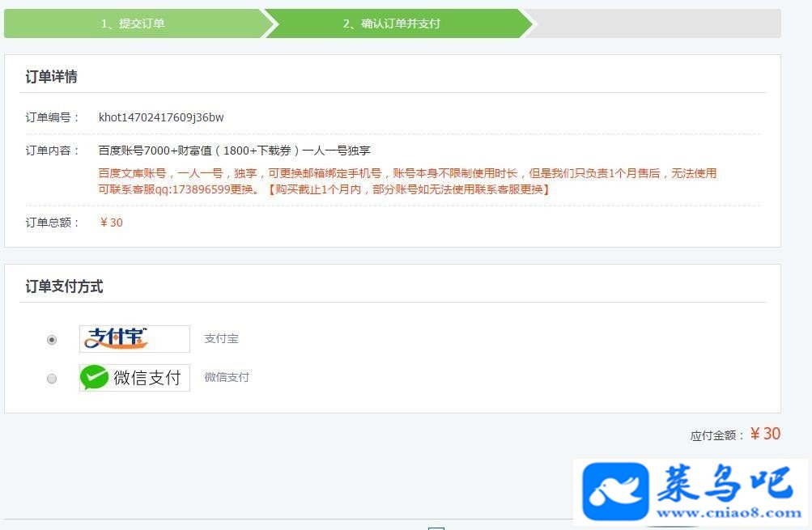Screen dimensions: 812x530
Task: Click order content title 百度账号7000+财富值
Action: coord(234,151)
